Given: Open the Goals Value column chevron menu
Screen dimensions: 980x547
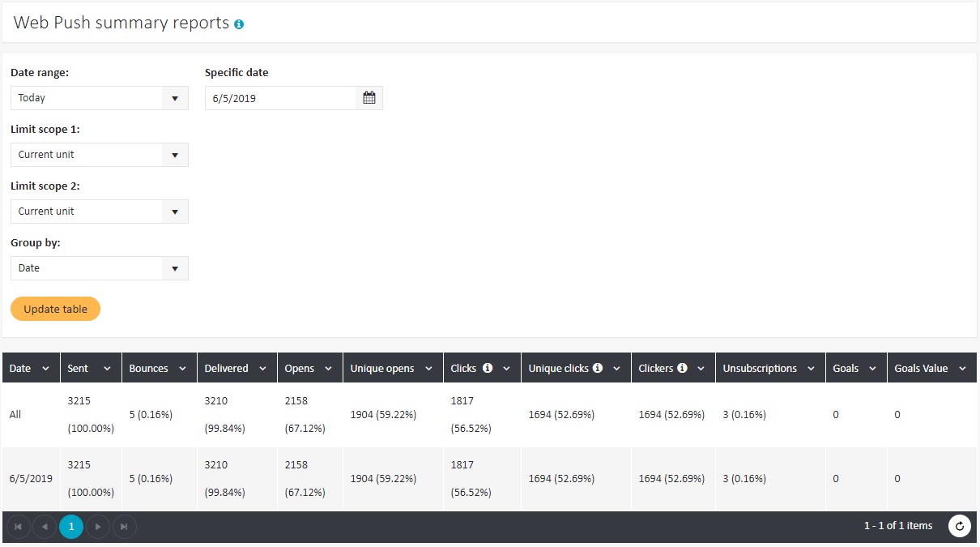Looking at the screenshot, I should (962, 369).
